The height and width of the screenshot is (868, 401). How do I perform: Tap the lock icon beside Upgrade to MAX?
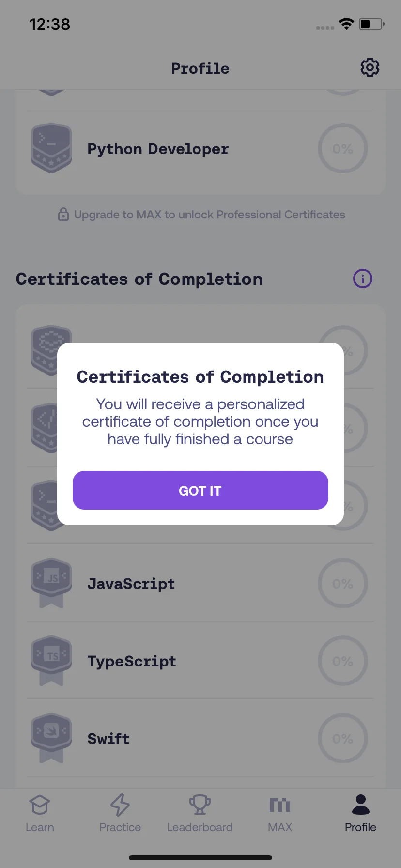(x=63, y=214)
